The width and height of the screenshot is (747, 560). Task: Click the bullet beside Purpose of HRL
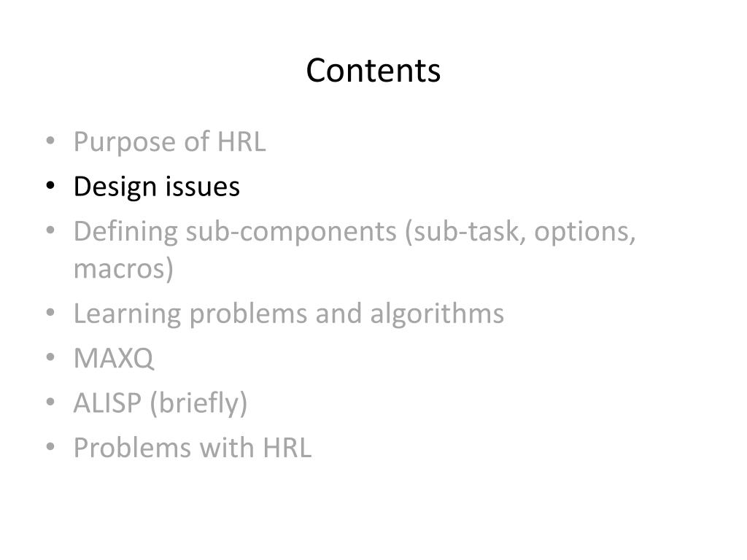50,142
